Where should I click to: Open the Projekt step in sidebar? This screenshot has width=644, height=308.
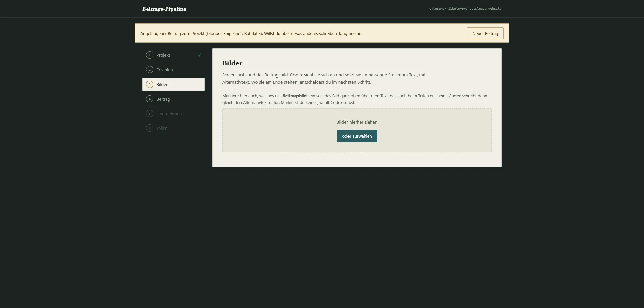pyautogui.click(x=173, y=55)
